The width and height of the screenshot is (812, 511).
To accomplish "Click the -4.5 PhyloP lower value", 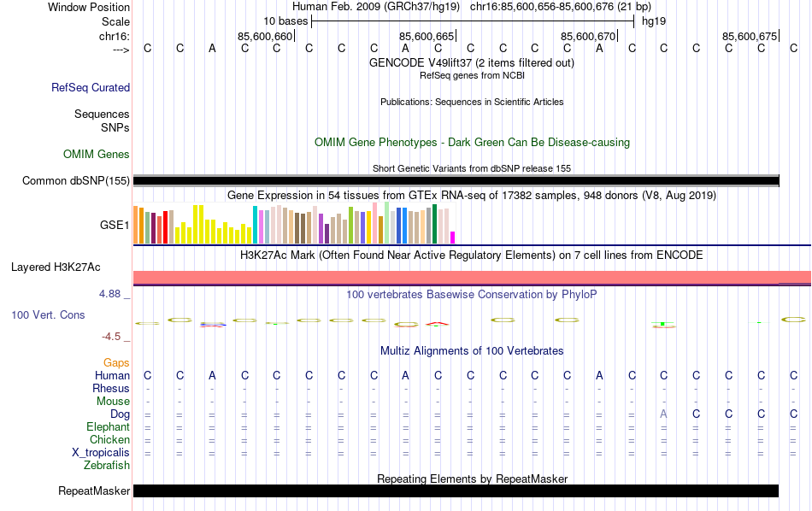I will tap(111, 337).
